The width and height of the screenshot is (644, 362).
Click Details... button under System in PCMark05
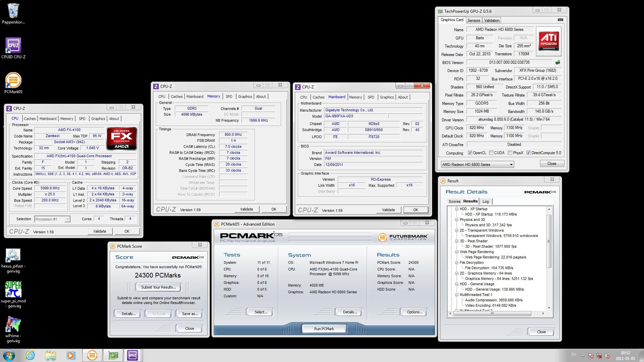click(350, 312)
